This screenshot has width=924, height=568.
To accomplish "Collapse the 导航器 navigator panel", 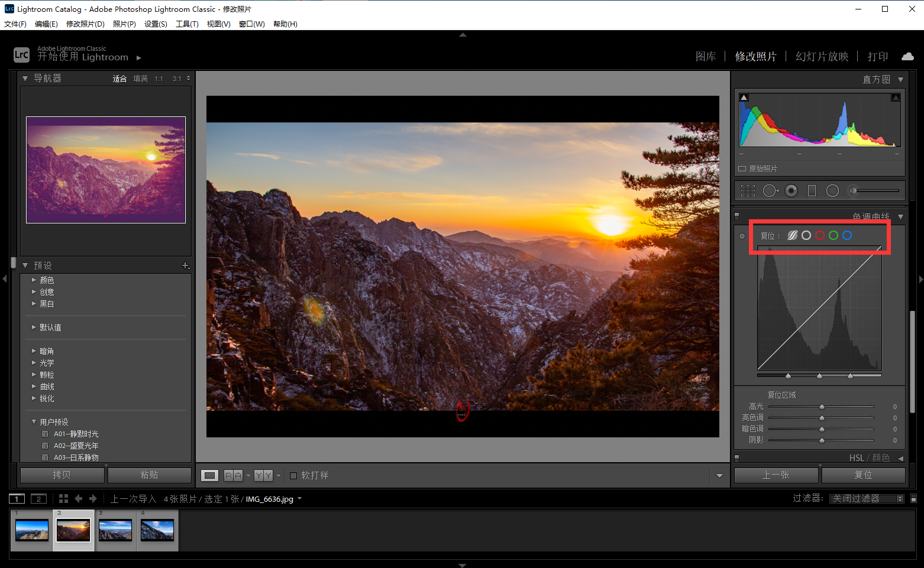I will pyautogui.click(x=25, y=78).
